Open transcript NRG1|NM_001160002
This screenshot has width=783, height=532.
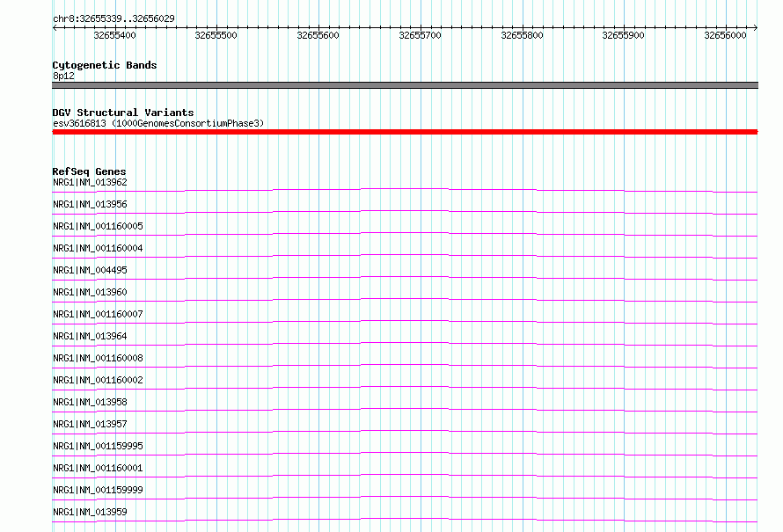pyautogui.click(x=98, y=380)
